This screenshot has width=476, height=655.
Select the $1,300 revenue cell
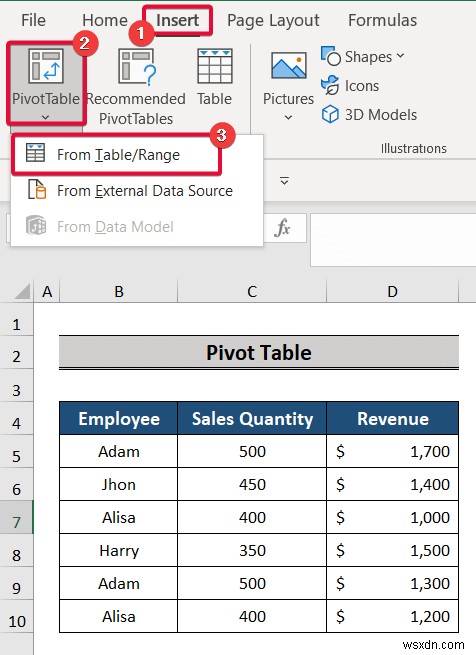click(392, 583)
